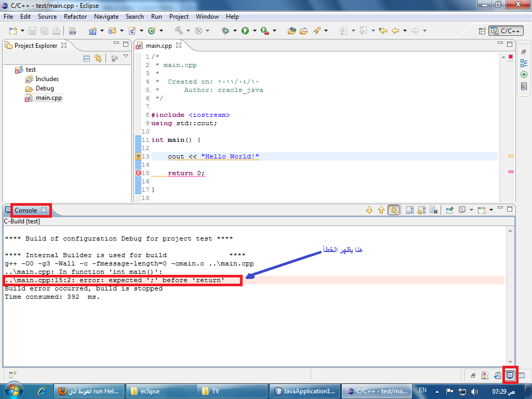Click the error marker on line 15
The width and height of the screenshot is (532, 399).
coord(138,173)
